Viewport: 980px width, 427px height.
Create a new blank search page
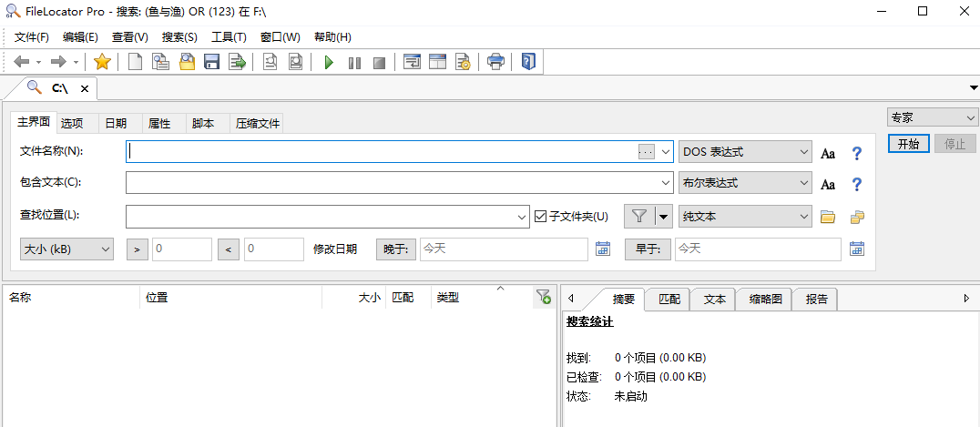coord(135,62)
